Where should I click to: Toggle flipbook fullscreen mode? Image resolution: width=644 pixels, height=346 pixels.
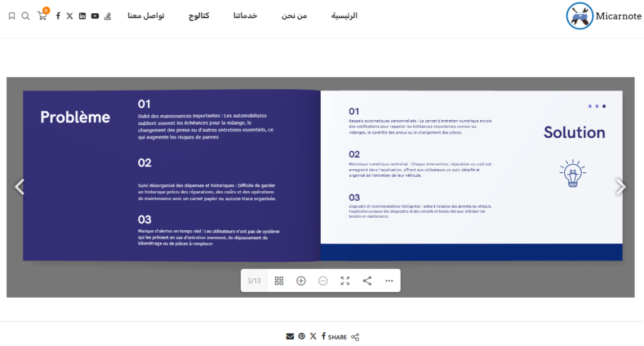(x=345, y=281)
